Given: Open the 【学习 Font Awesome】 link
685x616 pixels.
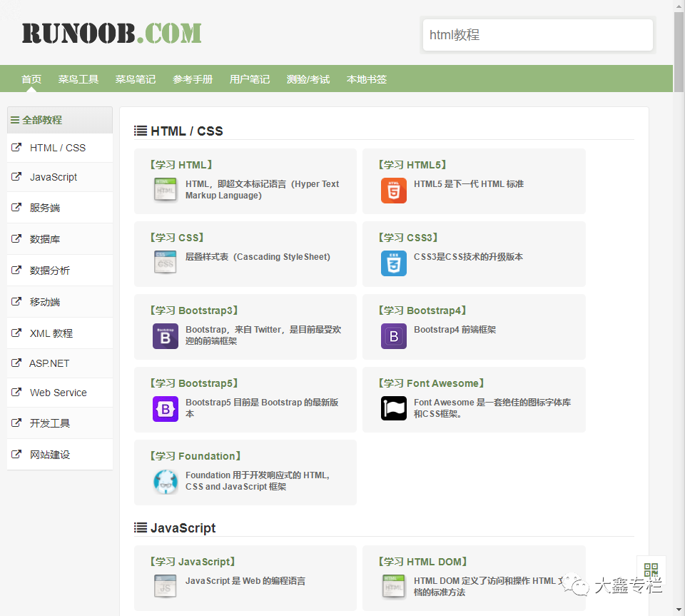Looking at the screenshot, I should 431,383.
